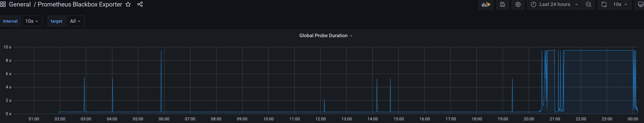Image resolution: width=644 pixels, height=123 pixels.
Task: Expand the target All variable dropdown
Action: (75, 21)
